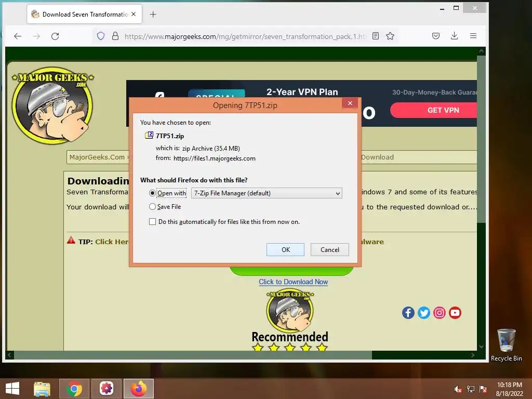Screen dimensions: 532x399
Task: Open the YouTube social icon
Action: tap(455, 313)
